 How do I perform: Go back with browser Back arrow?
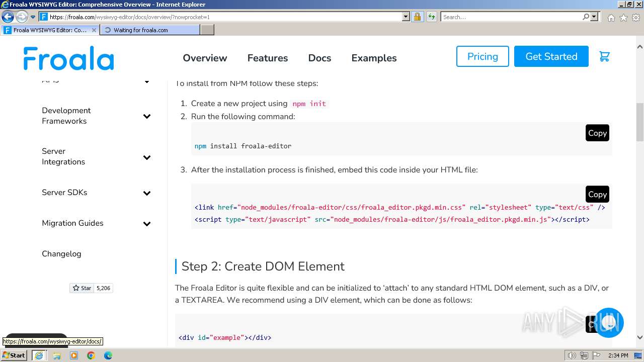[x=8, y=17]
